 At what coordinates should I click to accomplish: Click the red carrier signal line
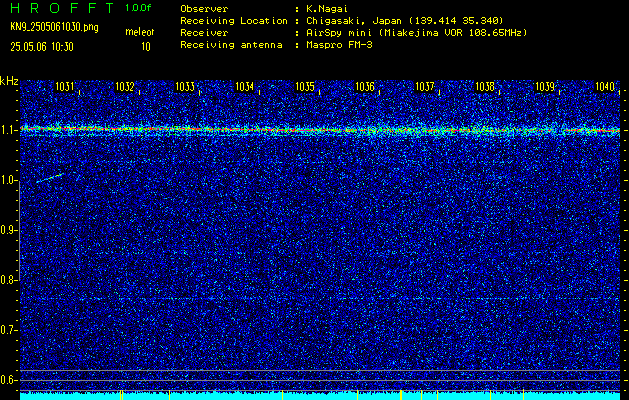point(320,130)
